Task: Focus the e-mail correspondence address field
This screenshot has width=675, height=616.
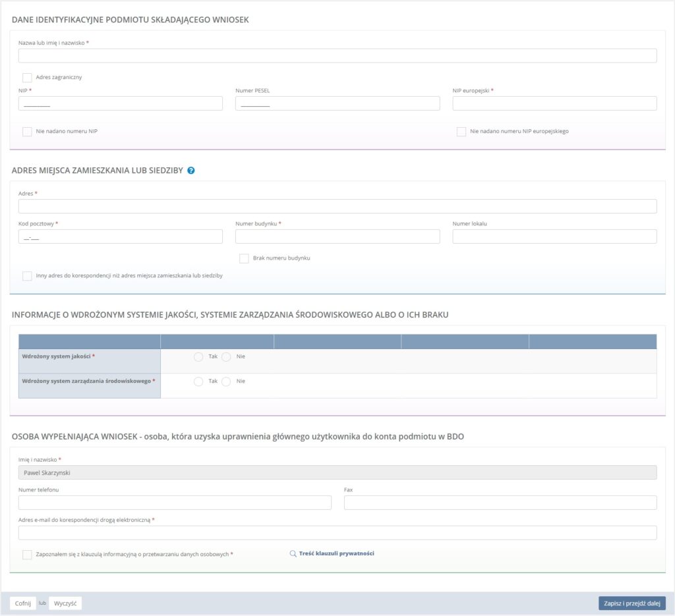Action: (x=337, y=533)
